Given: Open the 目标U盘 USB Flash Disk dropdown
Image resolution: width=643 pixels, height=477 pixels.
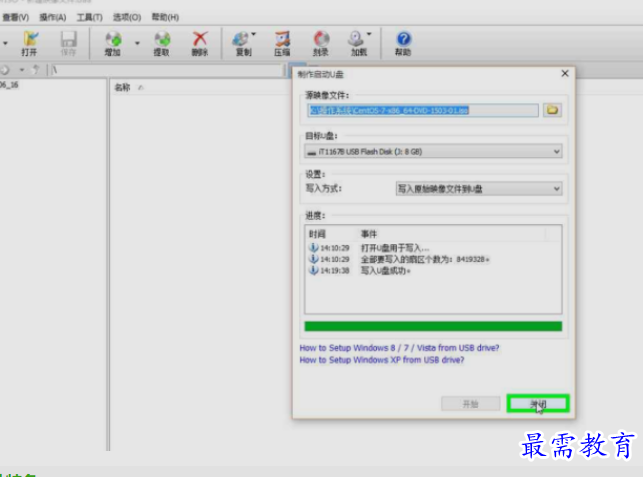Looking at the screenshot, I should click(x=433, y=151).
